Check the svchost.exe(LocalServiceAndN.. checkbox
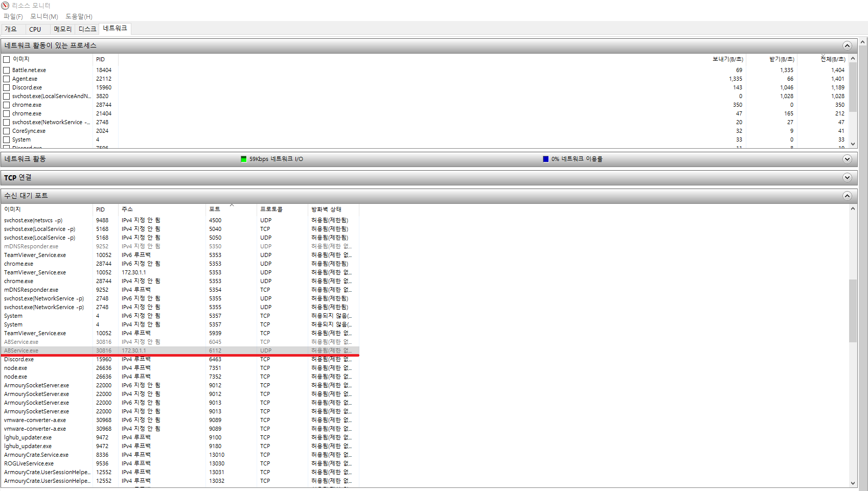The width and height of the screenshot is (868, 491). [x=7, y=96]
